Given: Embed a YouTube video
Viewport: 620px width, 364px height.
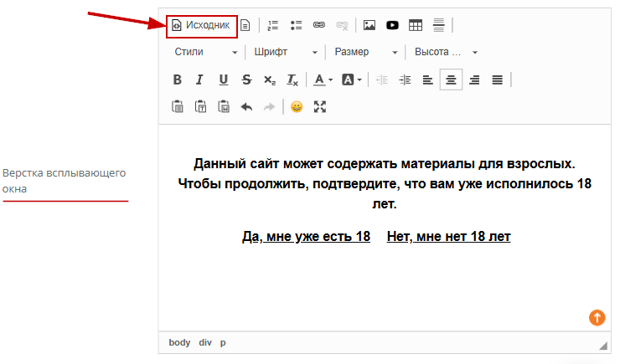Looking at the screenshot, I should coord(392,26).
